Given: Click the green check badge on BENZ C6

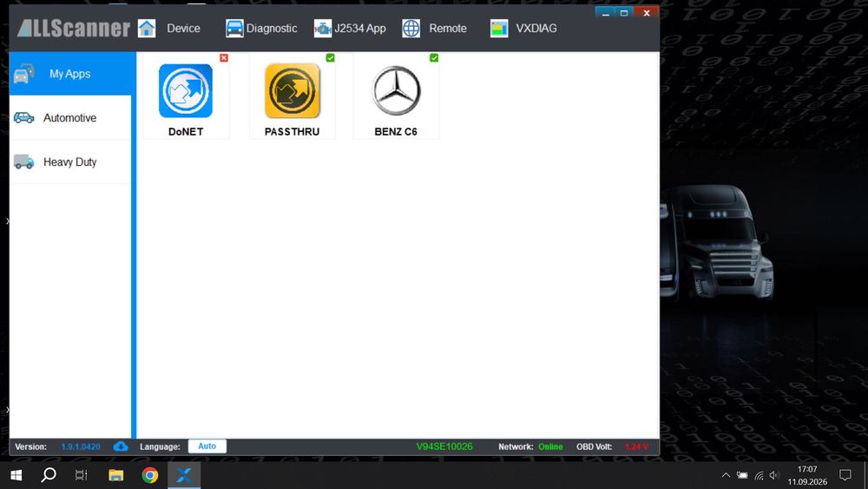Looking at the screenshot, I should pos(434,57).
